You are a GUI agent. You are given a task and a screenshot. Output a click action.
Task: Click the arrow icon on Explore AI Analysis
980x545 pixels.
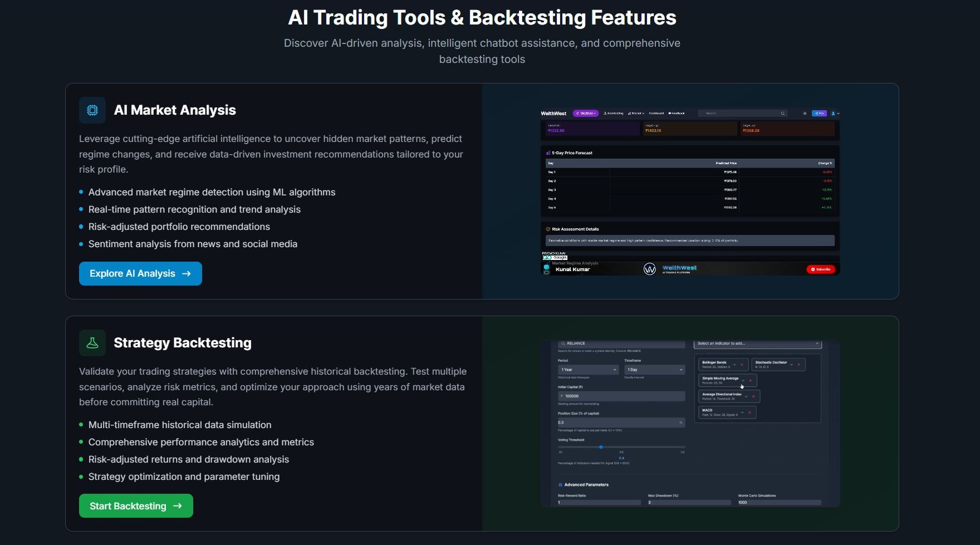pos(187,274)
